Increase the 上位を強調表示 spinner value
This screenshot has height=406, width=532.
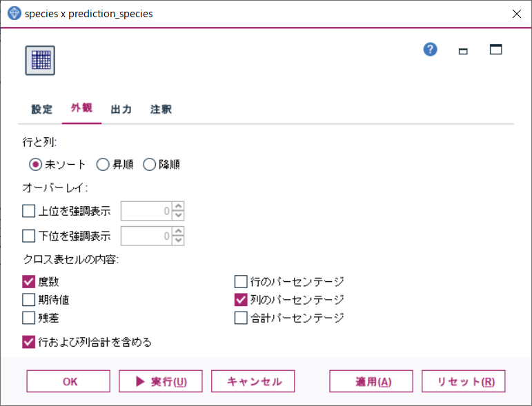pos(178,206)
